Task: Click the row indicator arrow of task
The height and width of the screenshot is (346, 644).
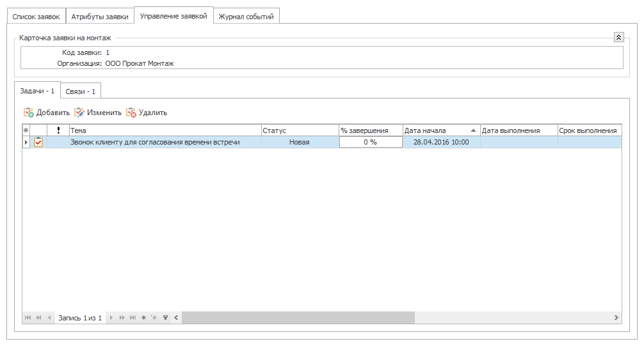Action: pyautogui.click(x=26, y=142)
